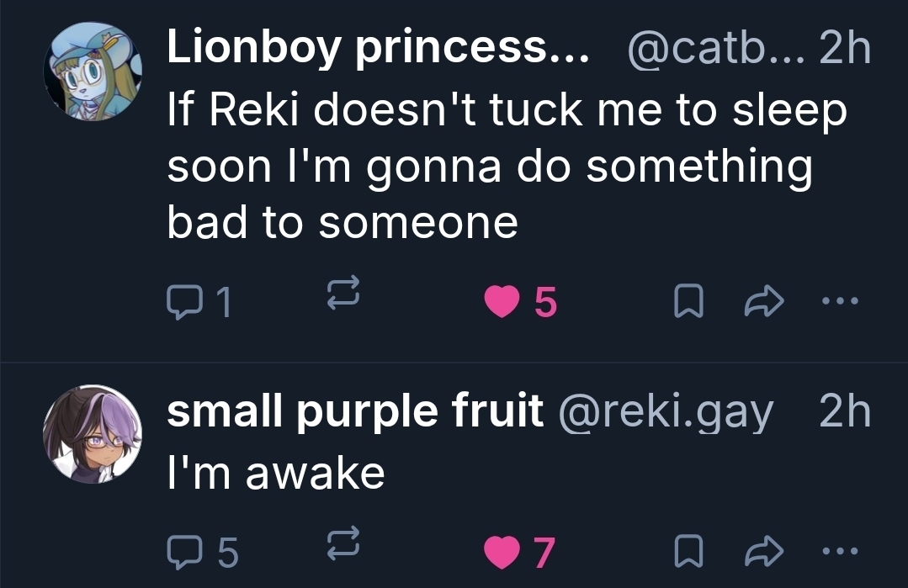Image resolution: width=908 pixels, height=588 pixels.
Task: Open the @reki.gay handle link
Action: (x=665, y=411)
